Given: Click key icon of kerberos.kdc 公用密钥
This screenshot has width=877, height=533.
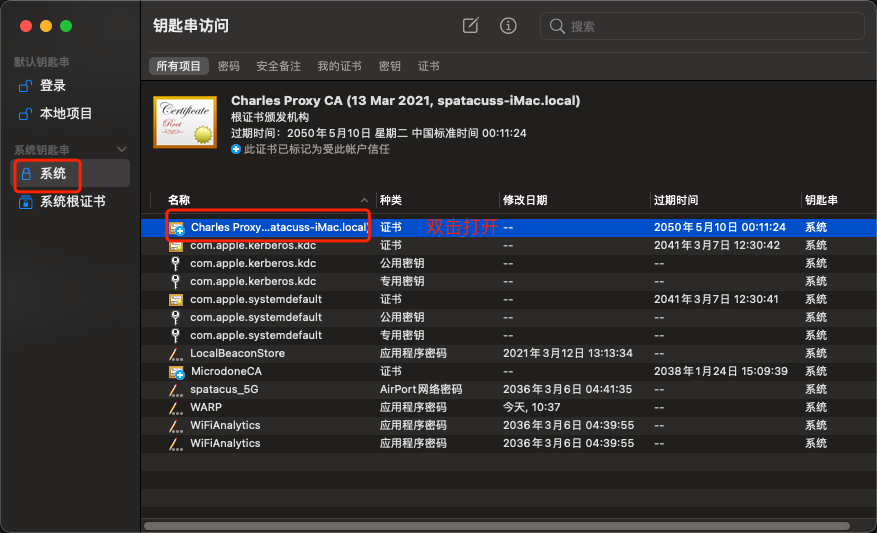Looking at the screenshot, I should (x=176, y=263).
